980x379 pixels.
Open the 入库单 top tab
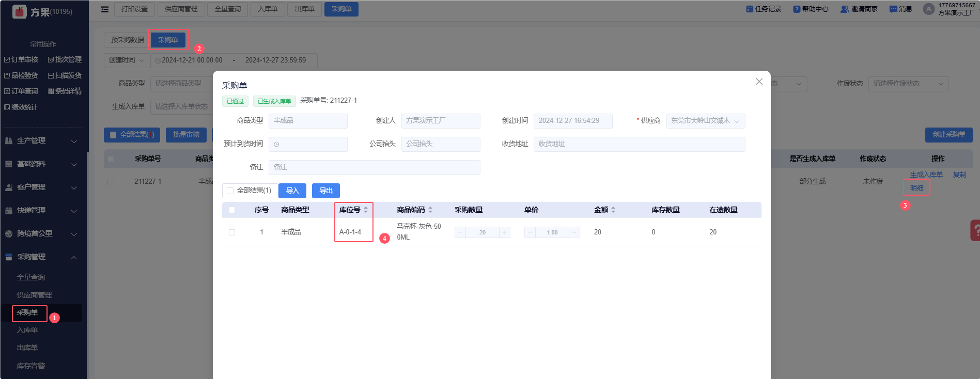(268, 9)
